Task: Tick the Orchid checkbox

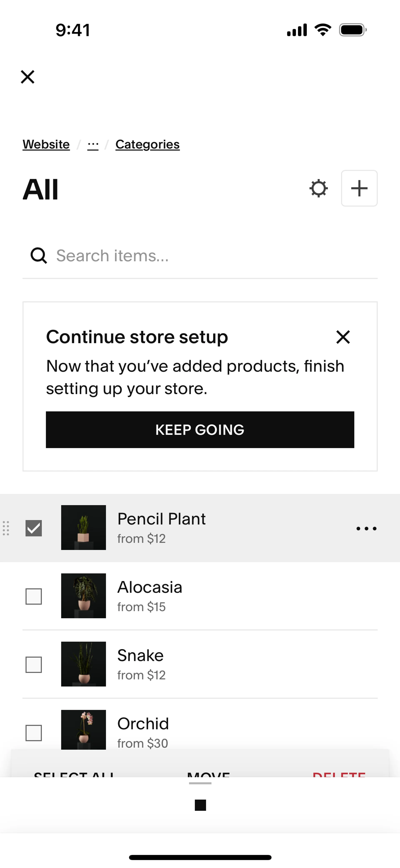Action: coord(34,733)
